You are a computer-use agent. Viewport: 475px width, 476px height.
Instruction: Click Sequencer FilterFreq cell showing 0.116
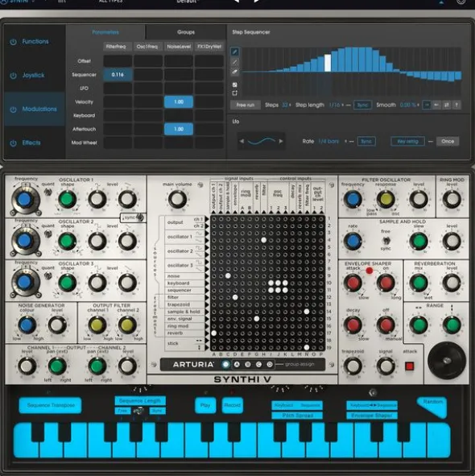pos(118,75)
